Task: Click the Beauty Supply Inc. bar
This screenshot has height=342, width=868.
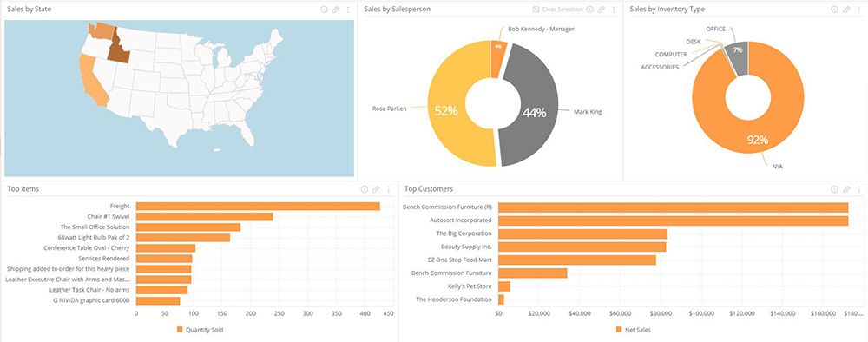Action: tap(582, 247)
